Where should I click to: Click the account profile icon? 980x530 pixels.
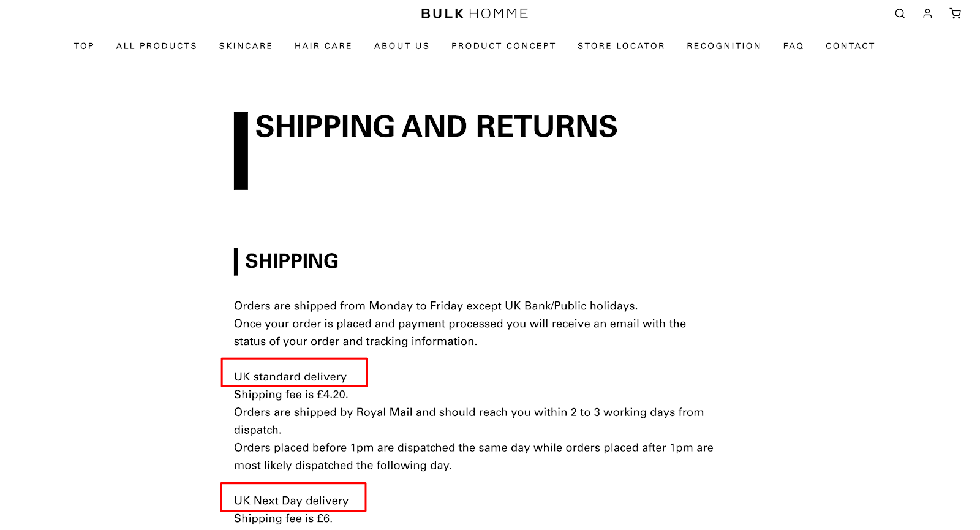(927, 13)
